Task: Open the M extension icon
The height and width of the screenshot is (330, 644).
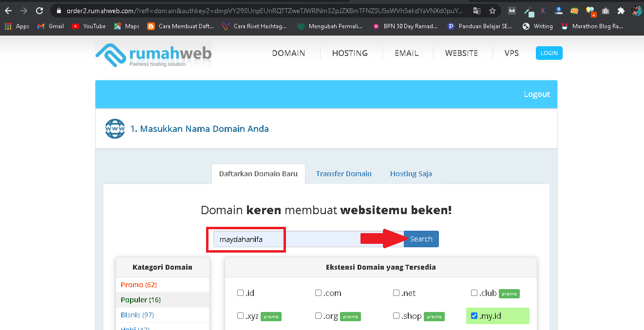Action: click(511, 11)
